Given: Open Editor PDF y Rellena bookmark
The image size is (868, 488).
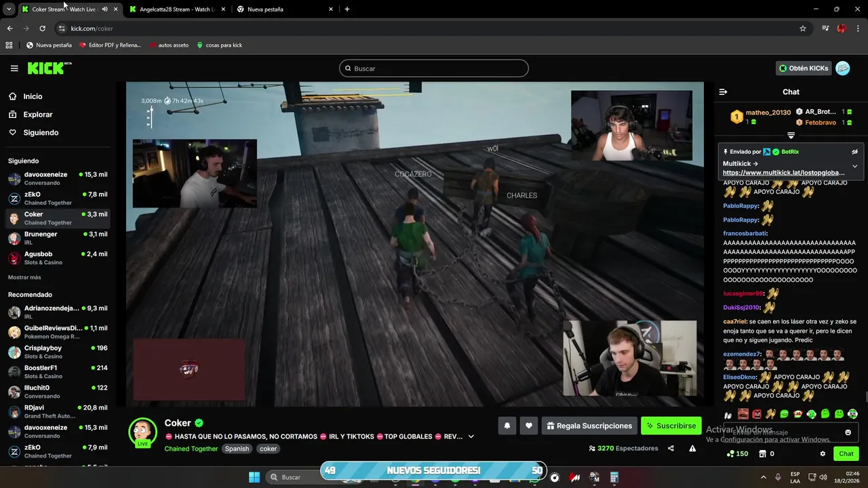Looking at the screenshot, I should pos(110,45).
